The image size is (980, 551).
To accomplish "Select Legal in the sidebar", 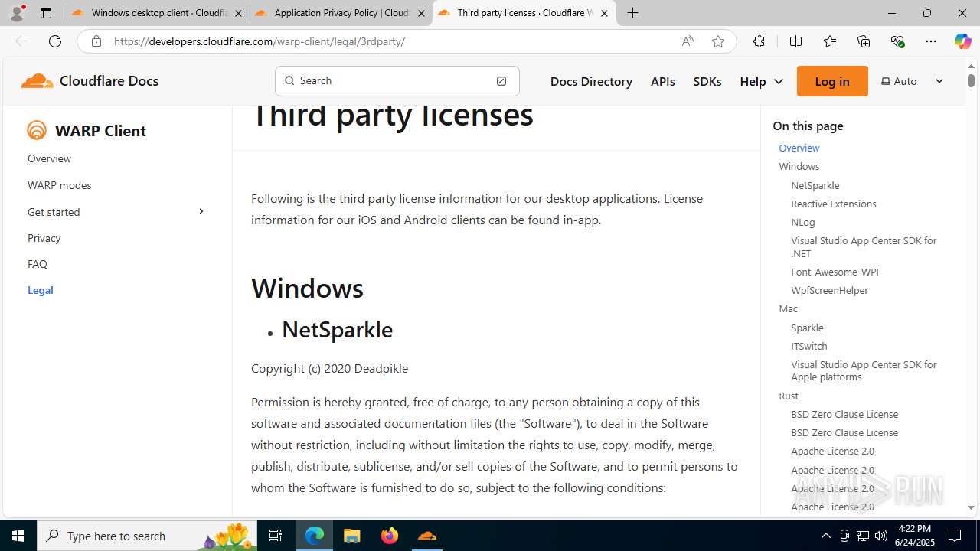I will click(x=40, y=290).
